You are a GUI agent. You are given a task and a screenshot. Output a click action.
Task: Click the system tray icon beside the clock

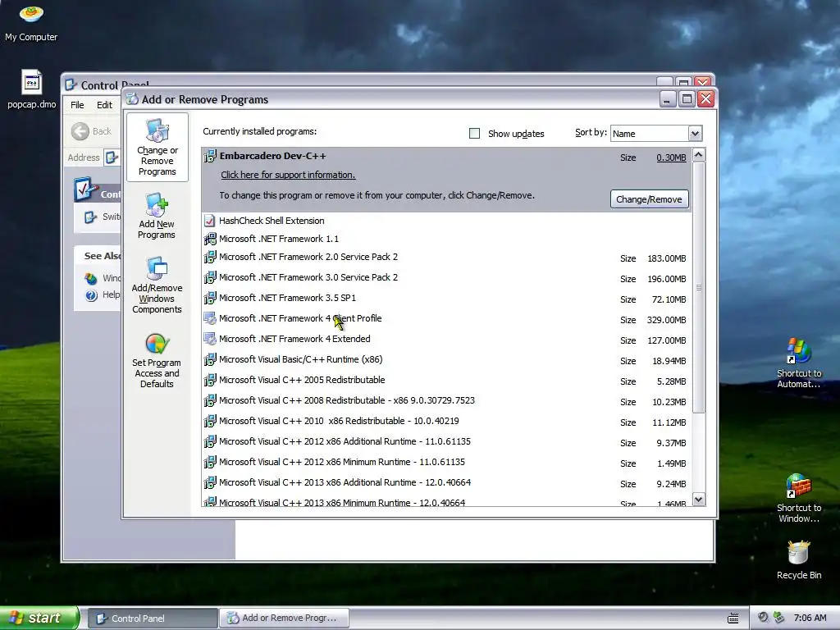pyautogui.click(x=779, y=618)
